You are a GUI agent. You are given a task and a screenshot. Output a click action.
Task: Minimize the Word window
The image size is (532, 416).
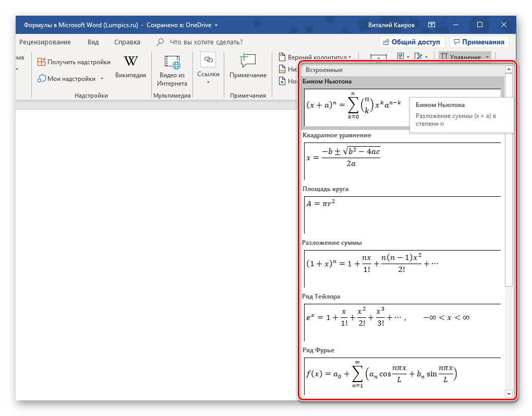[x=456, y=25]
